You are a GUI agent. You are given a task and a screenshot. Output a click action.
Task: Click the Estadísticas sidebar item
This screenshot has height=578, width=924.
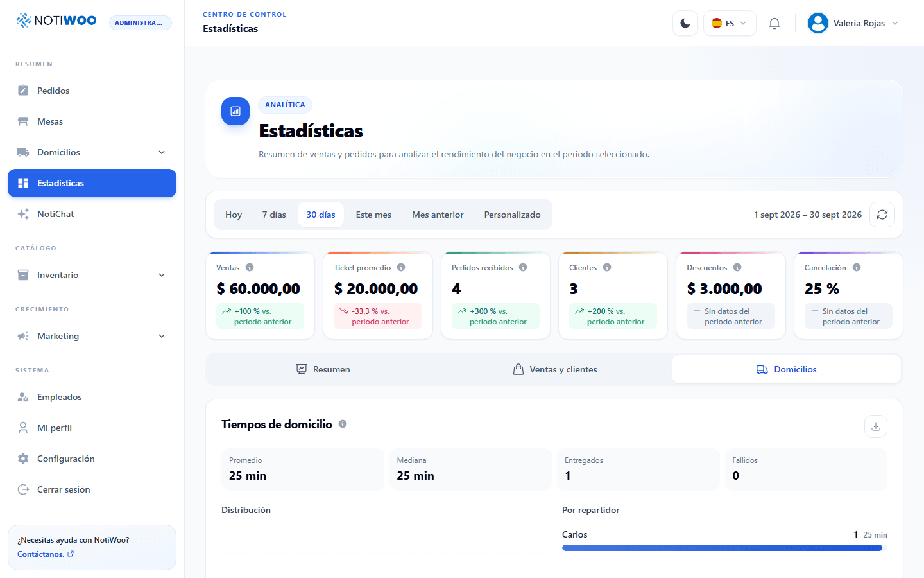point(92,183)
